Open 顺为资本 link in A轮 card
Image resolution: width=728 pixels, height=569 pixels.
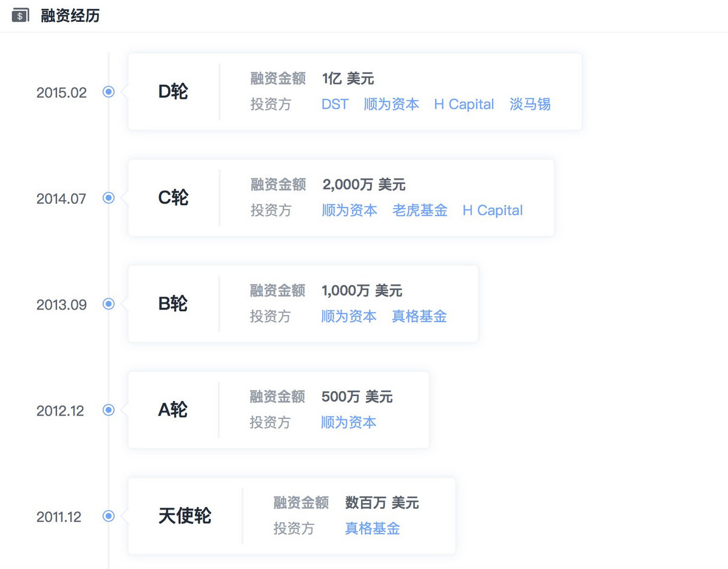click(x=349, y=423)
